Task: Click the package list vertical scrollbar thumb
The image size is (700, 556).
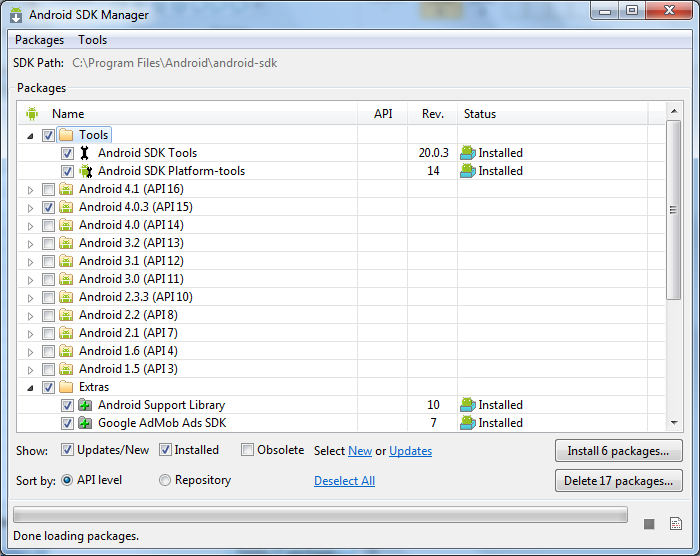Action: pyautogui.click(x=674, y=210)
